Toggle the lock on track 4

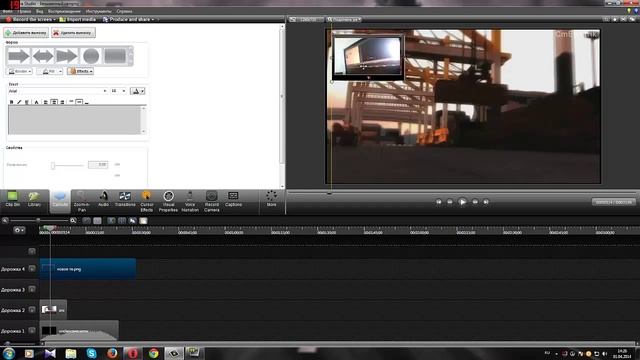tap(32, 269)
